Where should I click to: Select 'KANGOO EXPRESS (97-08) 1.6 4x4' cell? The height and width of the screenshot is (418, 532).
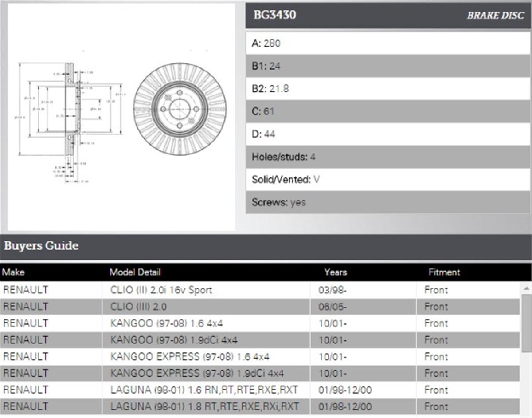(x=206, y=356)
